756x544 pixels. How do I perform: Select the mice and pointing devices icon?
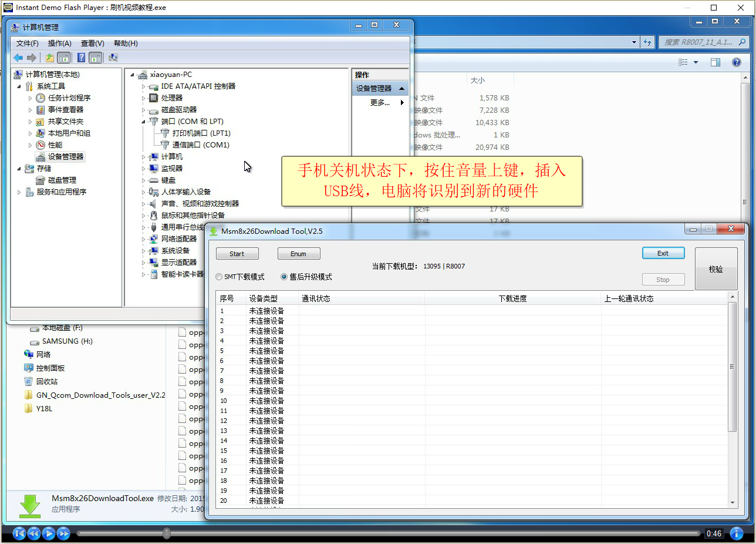(154, 215)
